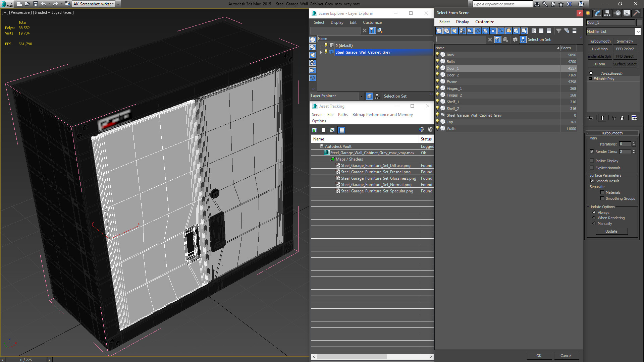Screen dimensions: 644x362
Task: Toggle filter funnel in Select From Scene
Action: click(x=498, y=40)
